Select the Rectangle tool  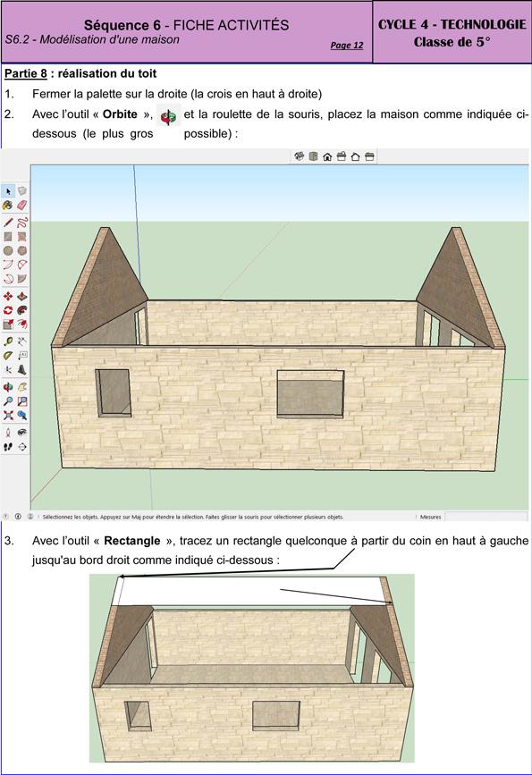point(8,237)
